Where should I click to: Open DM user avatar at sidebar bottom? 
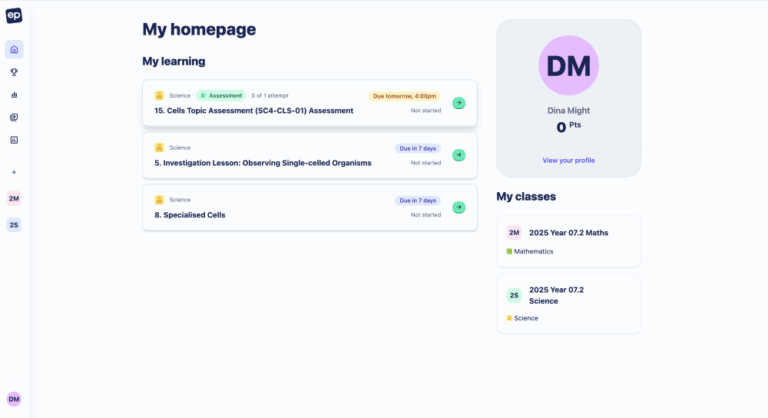pos(14,398)
